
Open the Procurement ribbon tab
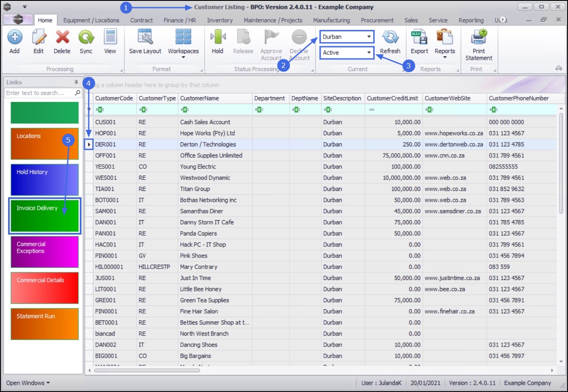click(x=377, y=20)
